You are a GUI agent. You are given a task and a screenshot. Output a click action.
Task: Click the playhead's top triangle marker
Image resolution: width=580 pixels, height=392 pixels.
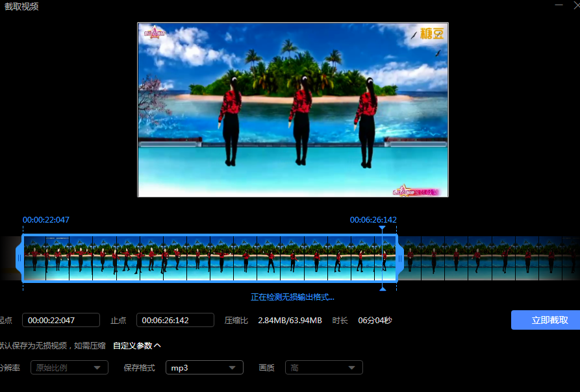382,228
